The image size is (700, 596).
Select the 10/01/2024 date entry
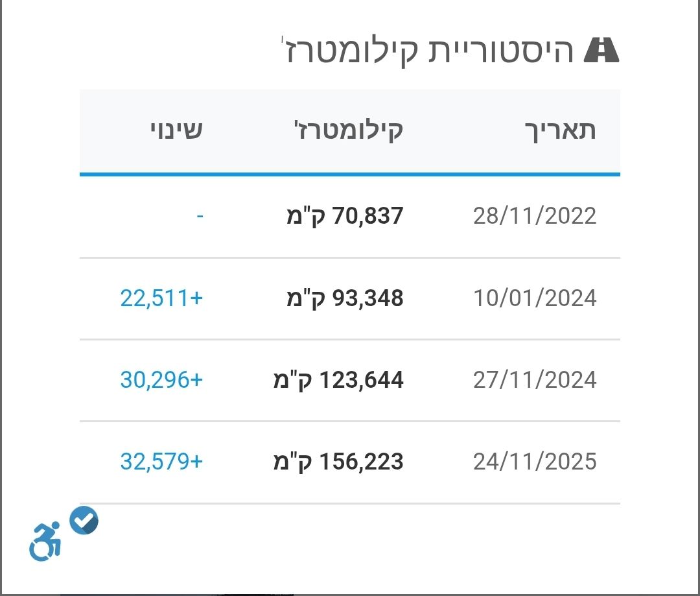[534, 297]
